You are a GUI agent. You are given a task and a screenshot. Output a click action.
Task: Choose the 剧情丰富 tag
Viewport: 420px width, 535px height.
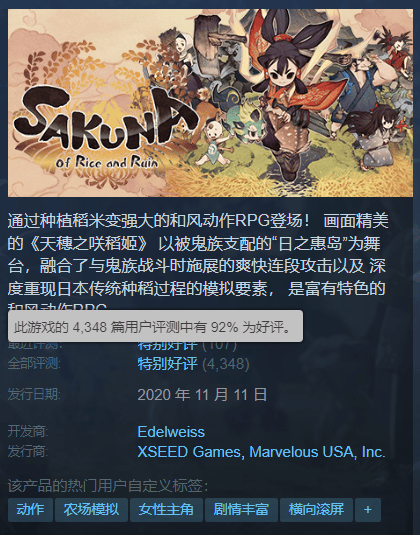(241, 510)
